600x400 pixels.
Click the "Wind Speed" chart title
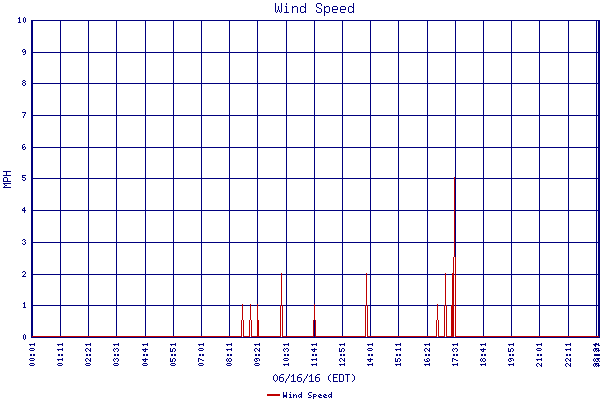tap(315, 8)
